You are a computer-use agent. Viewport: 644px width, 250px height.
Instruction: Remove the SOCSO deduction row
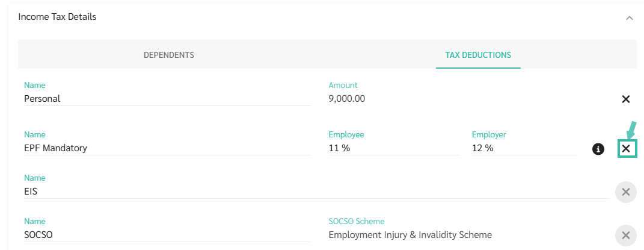pyautogui.click(x=625, y=235)
